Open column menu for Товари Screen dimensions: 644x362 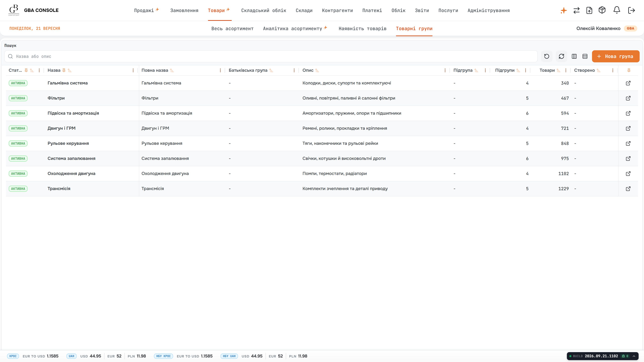coord(566,70)
